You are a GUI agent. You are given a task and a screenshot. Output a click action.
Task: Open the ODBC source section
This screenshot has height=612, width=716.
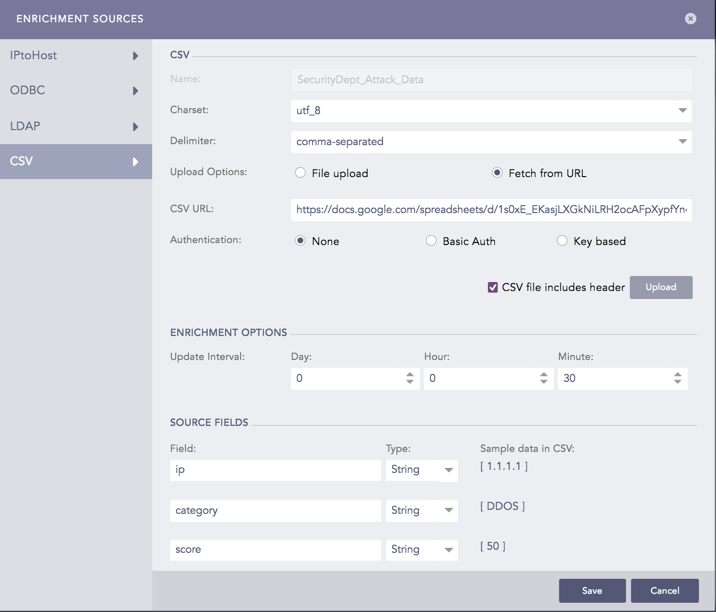click(76, 90)
